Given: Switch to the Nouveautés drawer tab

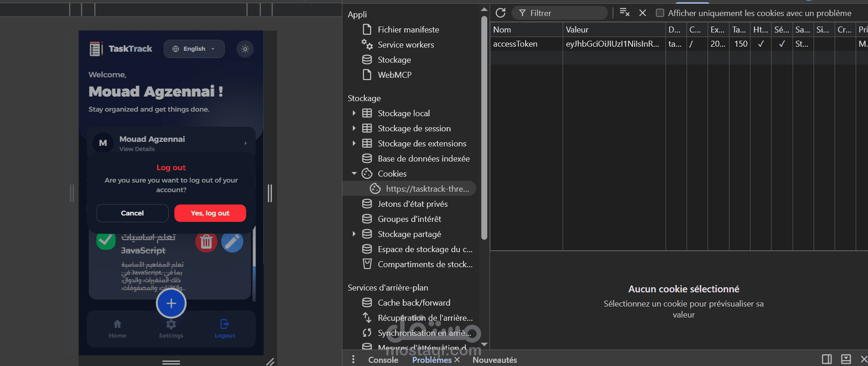Looking at the screenshot, I should (495, 360).
